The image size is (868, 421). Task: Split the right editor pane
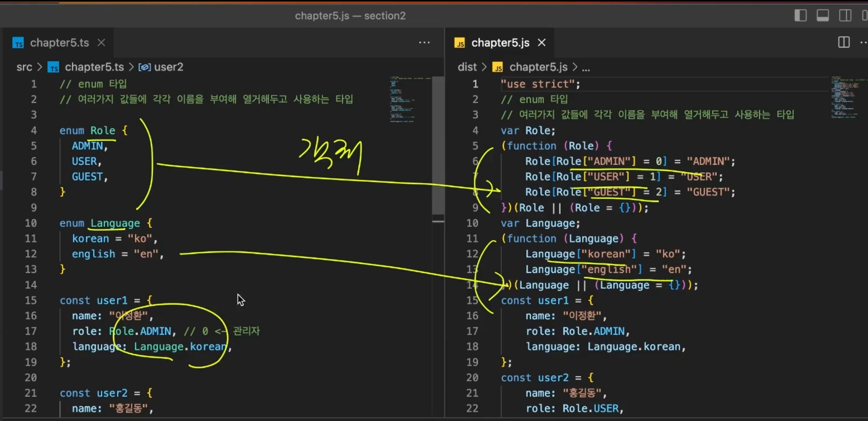click(x=844, y=42)
